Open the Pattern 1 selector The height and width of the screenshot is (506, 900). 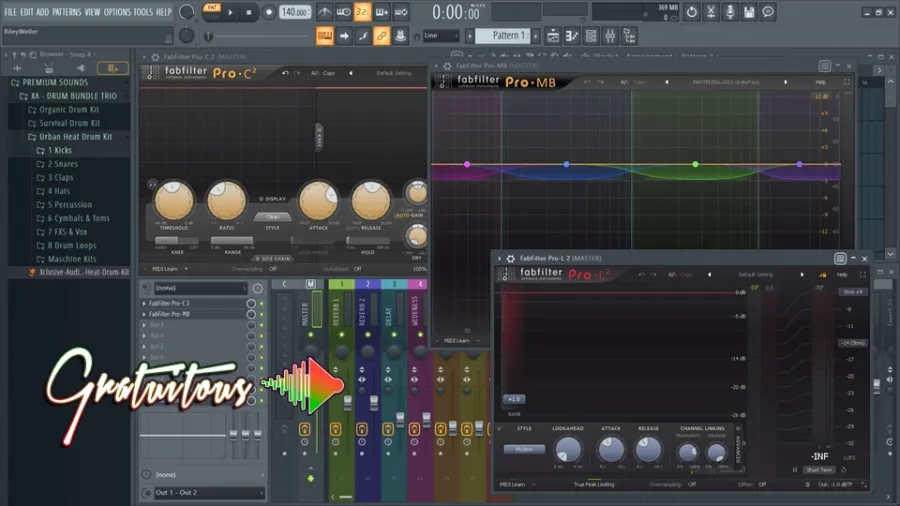(505, 36)
